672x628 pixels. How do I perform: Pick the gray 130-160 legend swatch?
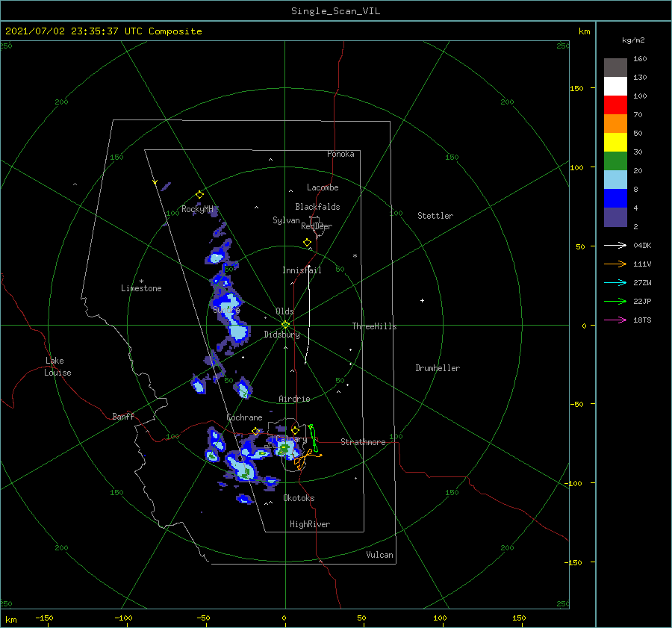(x=615, y=68)
